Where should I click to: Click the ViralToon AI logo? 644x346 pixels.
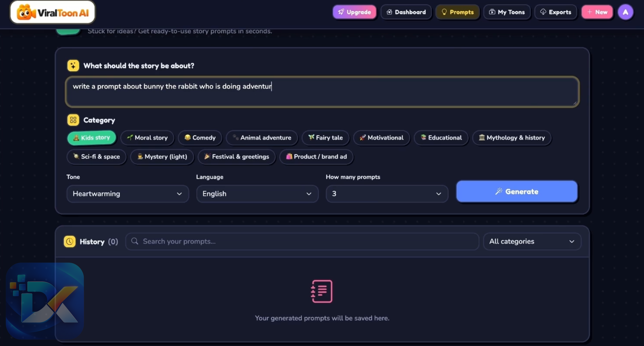52,12
